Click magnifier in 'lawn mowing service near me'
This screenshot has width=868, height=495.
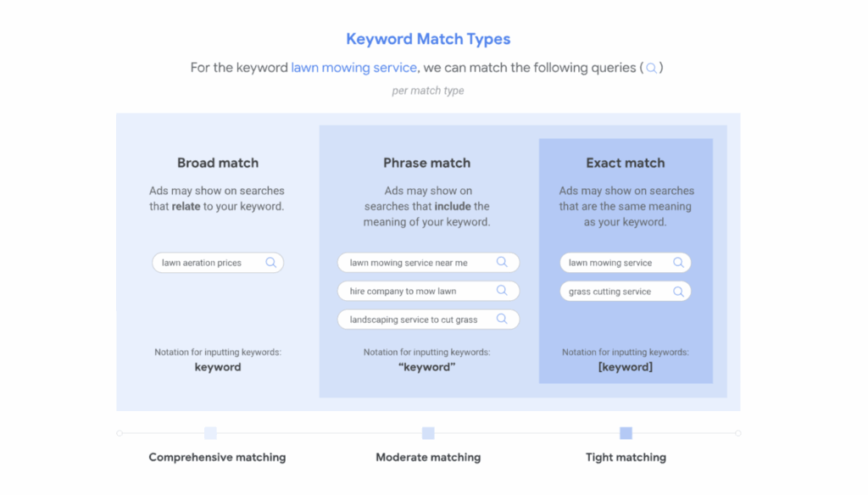tap(502, 262)
